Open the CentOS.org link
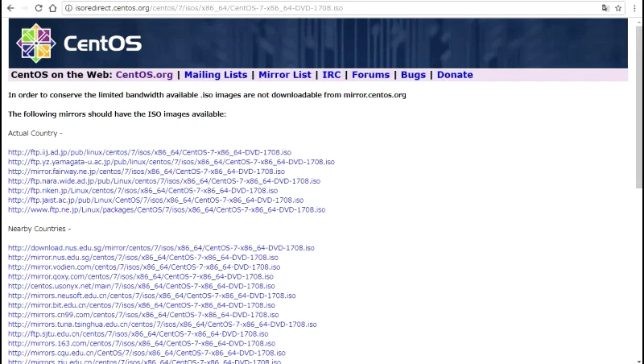The height and width of the screenshot is (364, 644). [144, 75]
